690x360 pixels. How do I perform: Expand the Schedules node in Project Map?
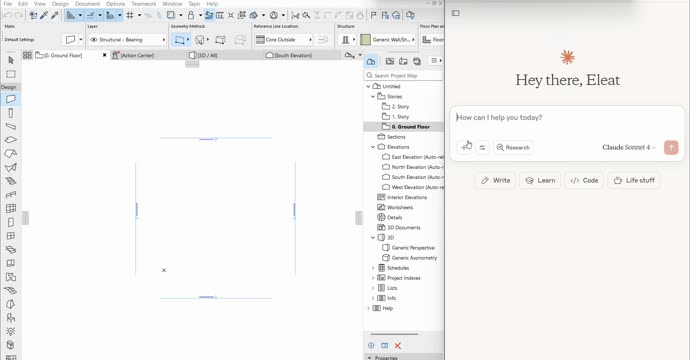click(x=373, y=268)
